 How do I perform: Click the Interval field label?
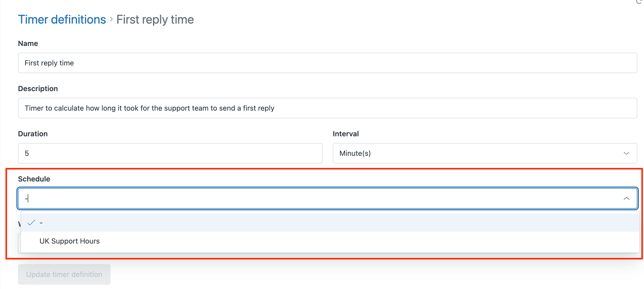(346, 134)
